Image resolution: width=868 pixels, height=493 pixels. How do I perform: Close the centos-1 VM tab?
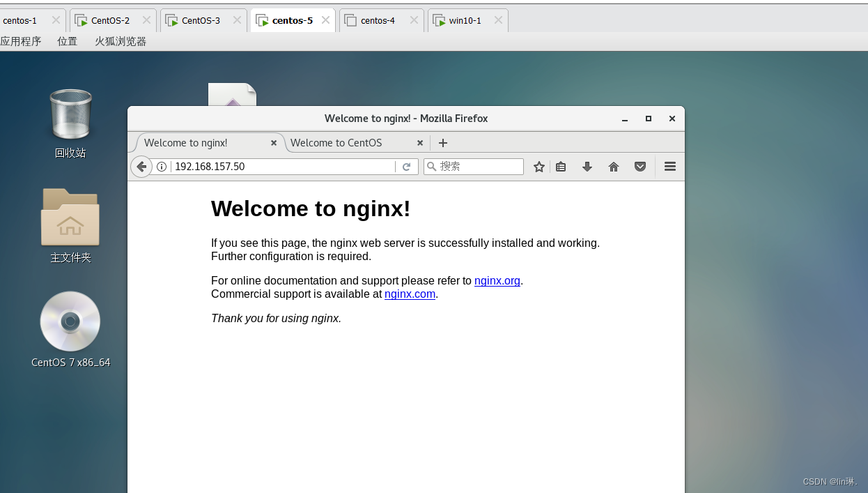point(56,20)
